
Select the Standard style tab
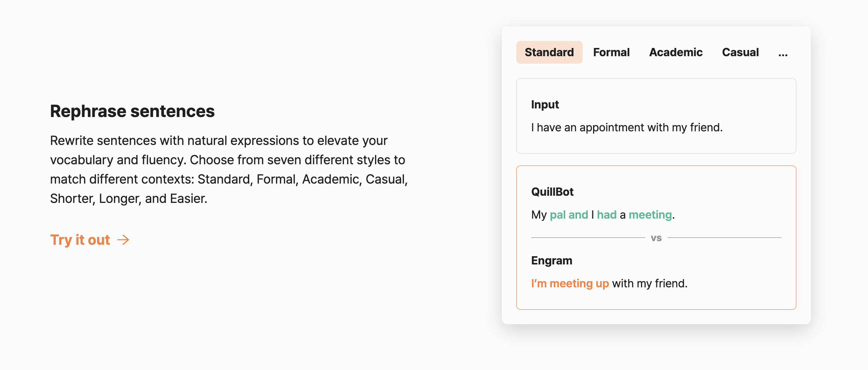[549, 52]
